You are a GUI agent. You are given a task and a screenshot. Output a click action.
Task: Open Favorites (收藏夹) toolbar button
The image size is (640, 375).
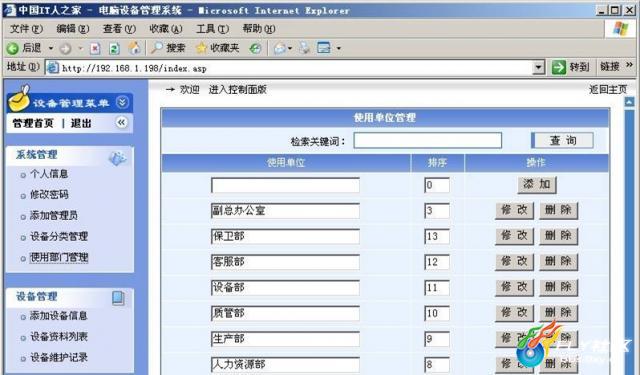pyautogui.click(x=218, y=48)
